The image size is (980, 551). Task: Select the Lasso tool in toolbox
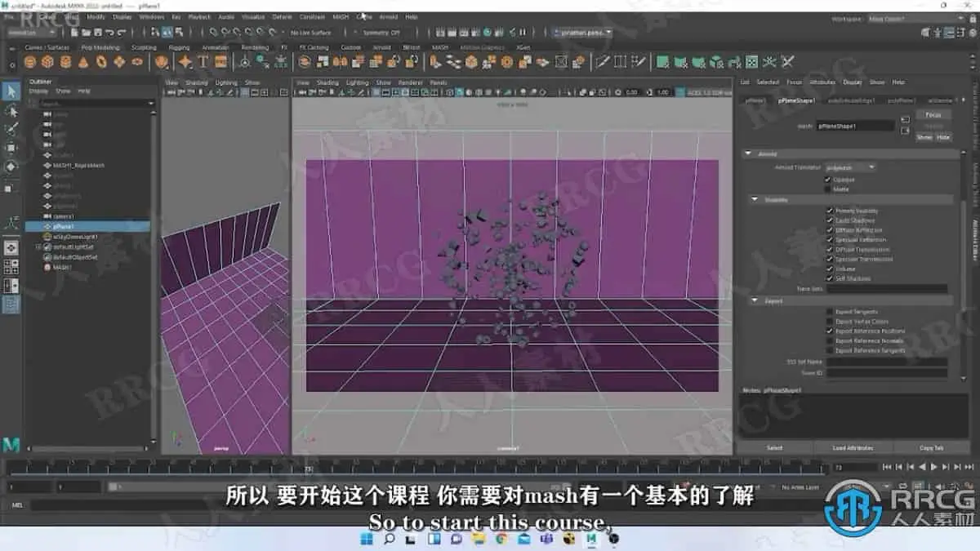coord(11,110)
